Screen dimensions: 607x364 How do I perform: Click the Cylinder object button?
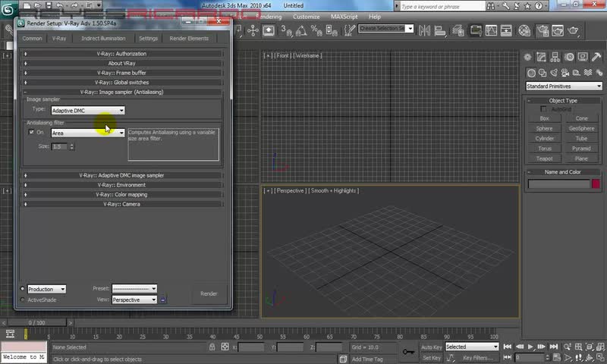(544, 139)
